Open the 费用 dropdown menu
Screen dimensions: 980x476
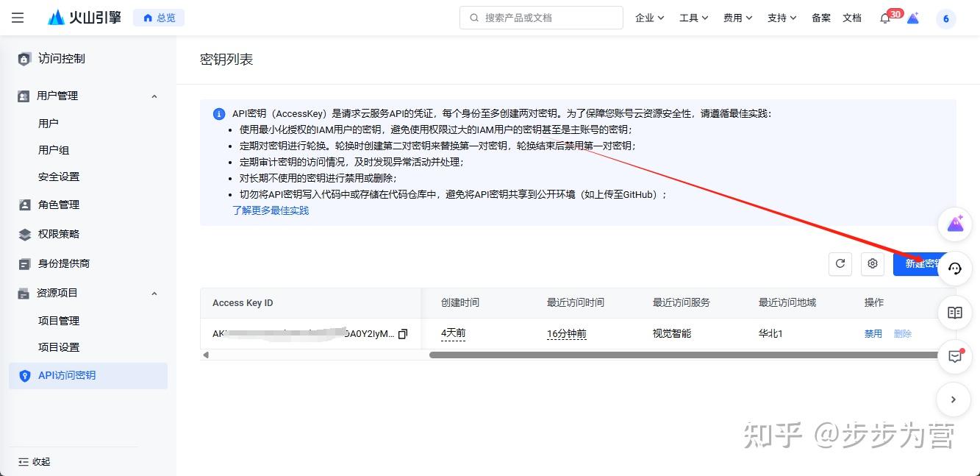tap(737, 18)
